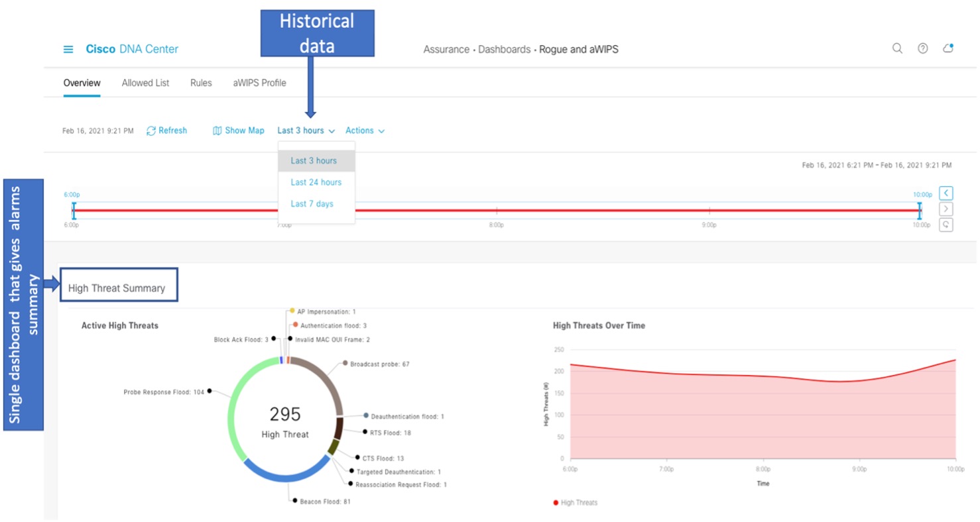Open the help question mark icon
980x522 pixels.
[922, 48]
